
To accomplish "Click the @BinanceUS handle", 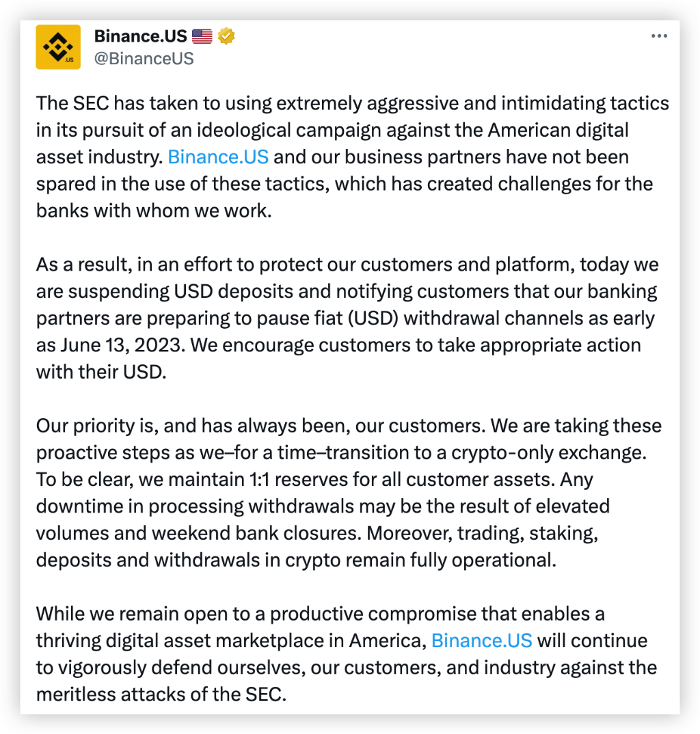I will coord(144,59).
